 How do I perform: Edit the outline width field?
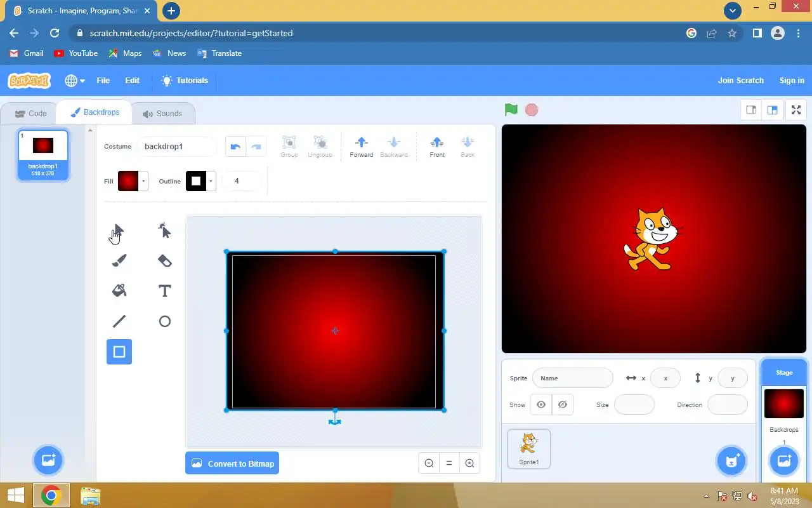241,181
